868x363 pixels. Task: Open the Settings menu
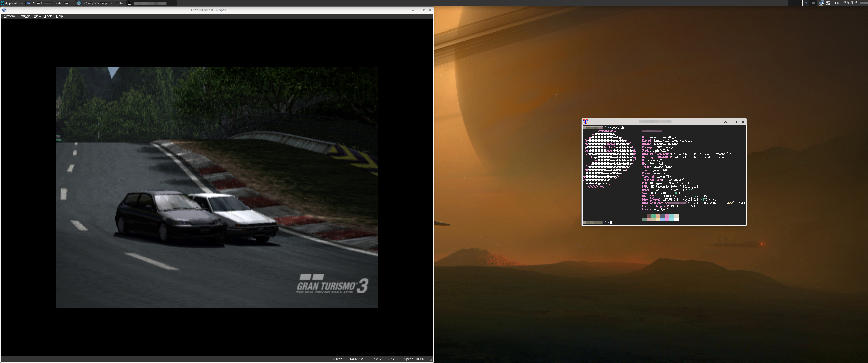(24, 16)
